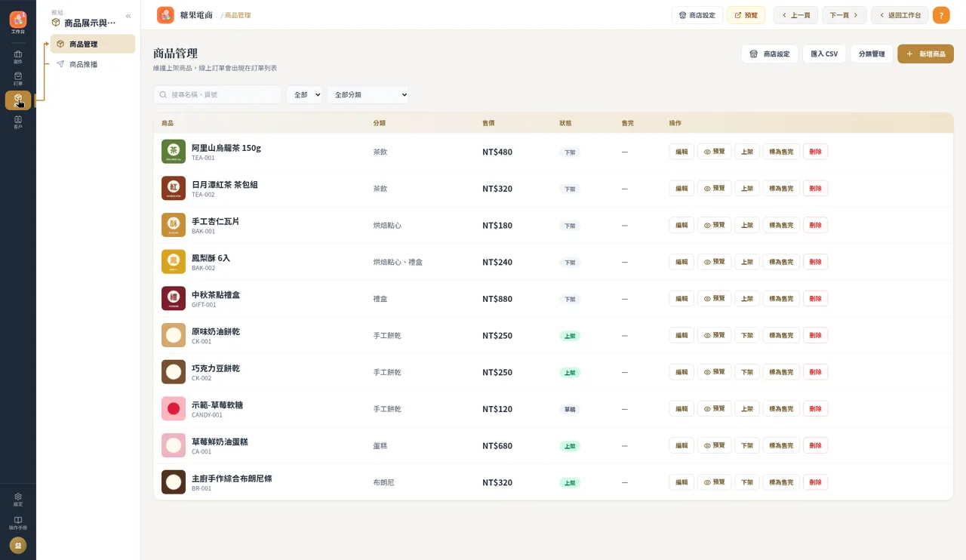966x560 pixels.
Task: Open the 工作台 workbench icon
Action: coord(18,21)
